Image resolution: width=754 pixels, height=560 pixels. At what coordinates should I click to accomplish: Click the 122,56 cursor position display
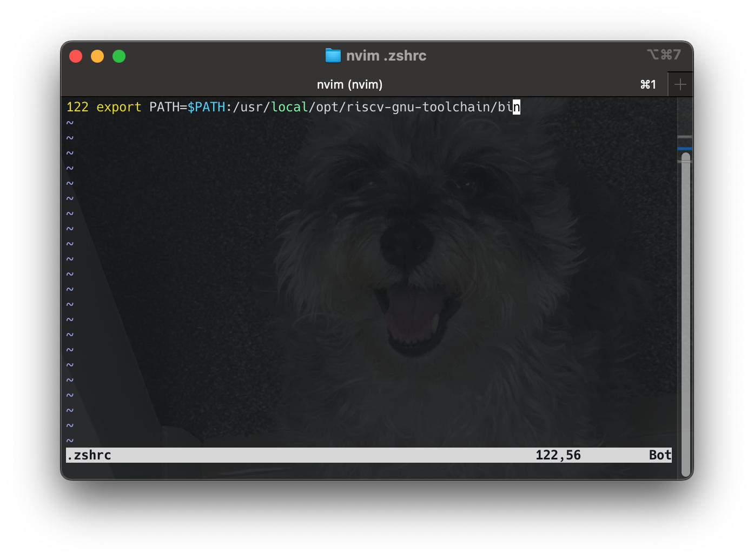point(558,455)
